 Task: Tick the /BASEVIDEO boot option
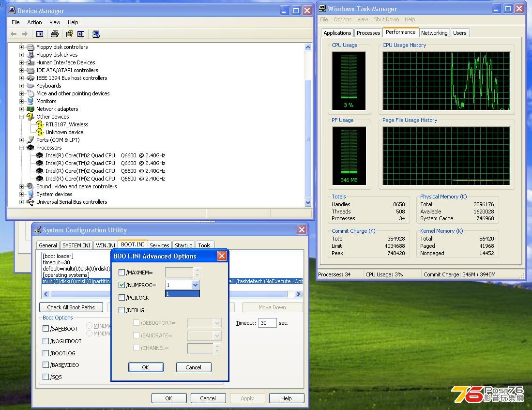coord(46,364)
